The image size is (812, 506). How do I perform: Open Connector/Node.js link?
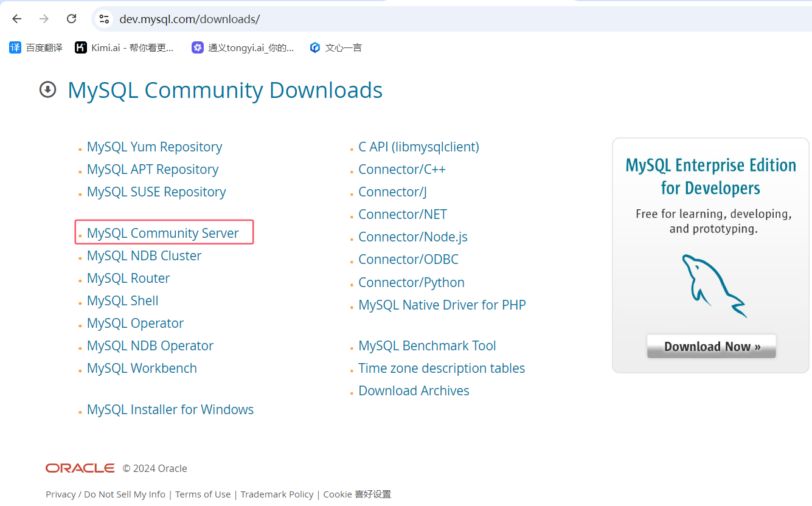(x=413, y=237)
